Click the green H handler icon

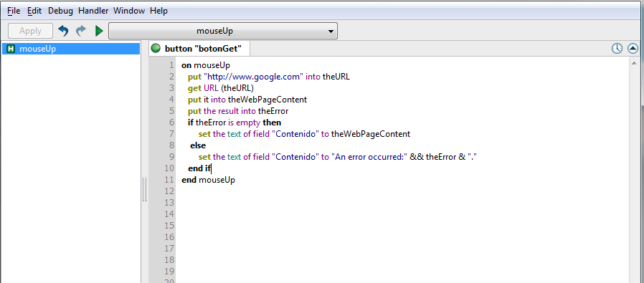(x=11, y=49)
